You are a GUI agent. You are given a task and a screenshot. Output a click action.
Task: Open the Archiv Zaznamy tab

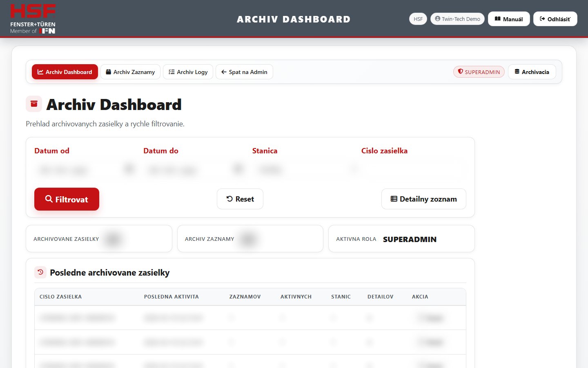pos(130,72)
